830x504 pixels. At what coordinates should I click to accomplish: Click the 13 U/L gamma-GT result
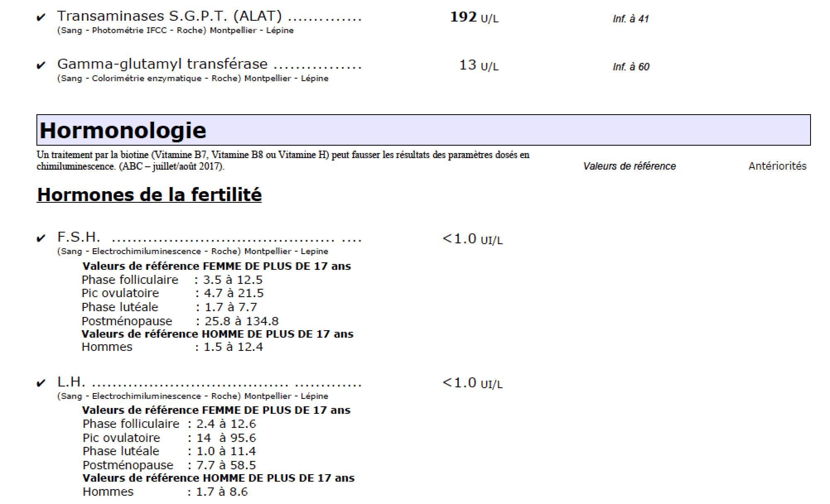click(x=478, y=65)
